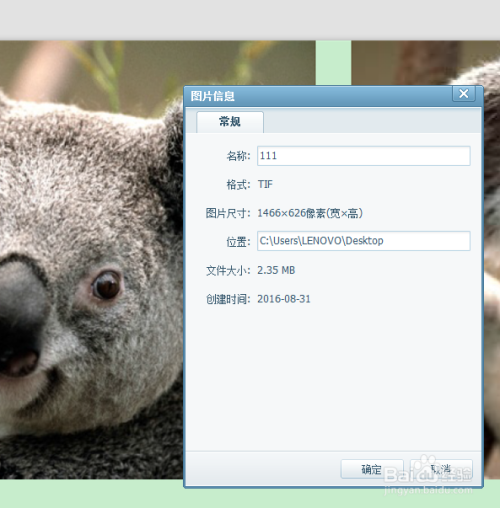The height and width of the screenshot is (508, 500).
Task: Click the 图片尺寸 label
Action: click(228, 213)
